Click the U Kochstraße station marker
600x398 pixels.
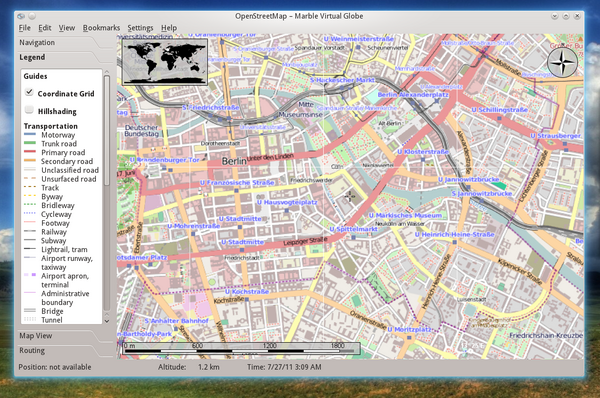click(x=246, y=300)
